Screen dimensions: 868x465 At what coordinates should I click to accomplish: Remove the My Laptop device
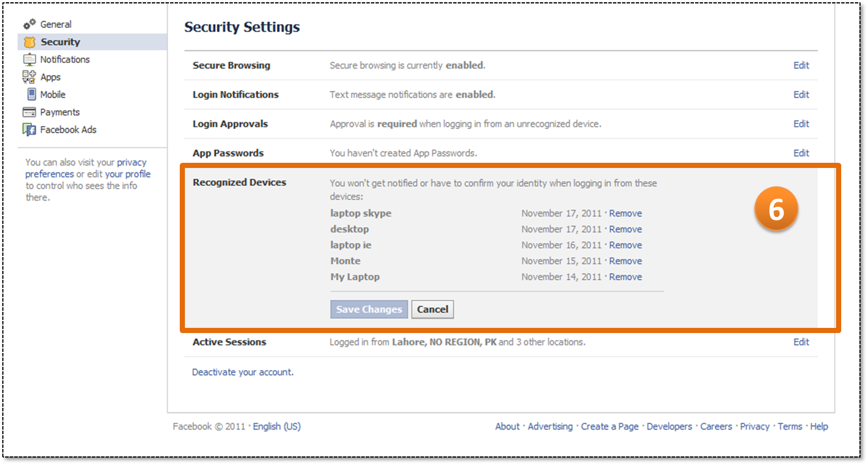click(x=625, y=276)
